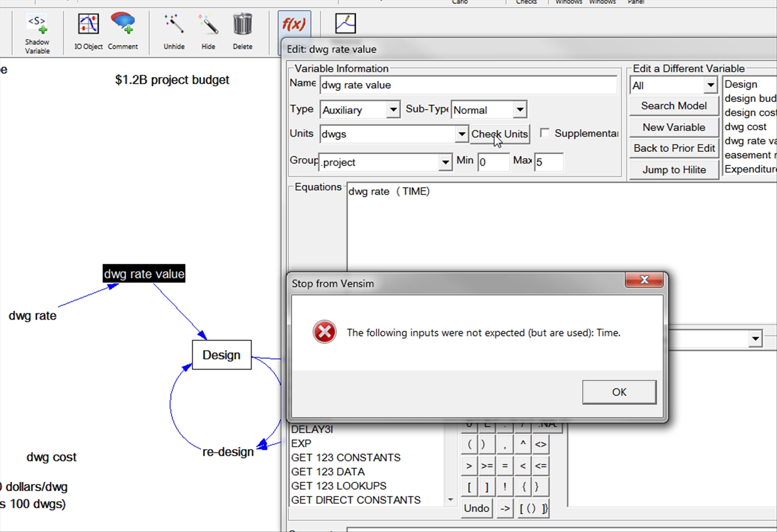Select GET 123 DATA function
The height and width of the screenshot is (532, 777).
pos(328,472)
